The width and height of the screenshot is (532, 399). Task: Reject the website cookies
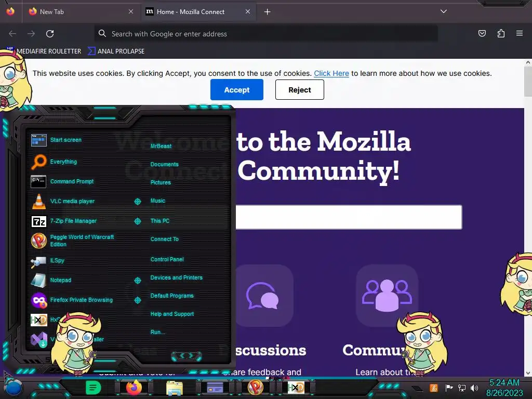coord(300,89)
